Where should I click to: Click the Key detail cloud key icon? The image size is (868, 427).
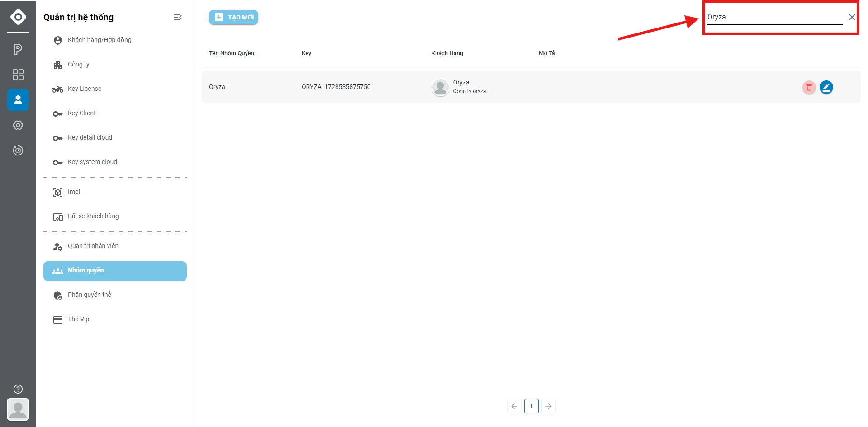coord(58,138)
